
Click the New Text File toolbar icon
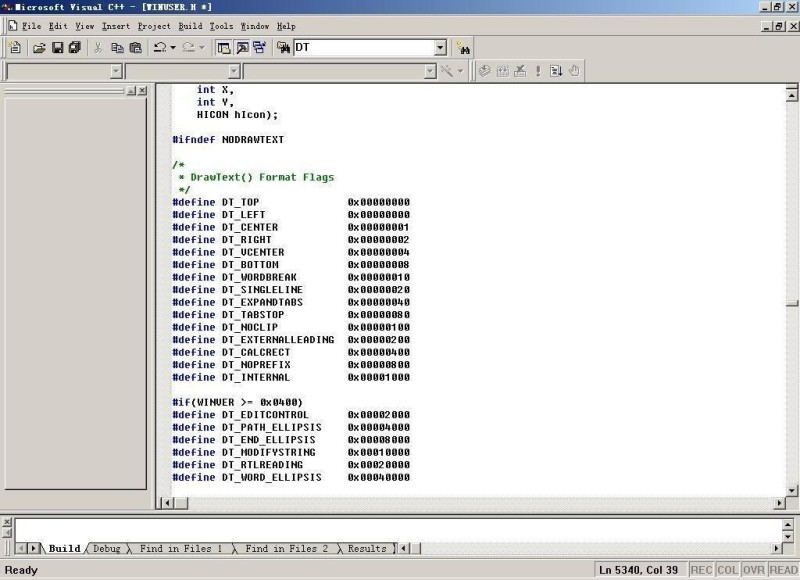[15, 47]
